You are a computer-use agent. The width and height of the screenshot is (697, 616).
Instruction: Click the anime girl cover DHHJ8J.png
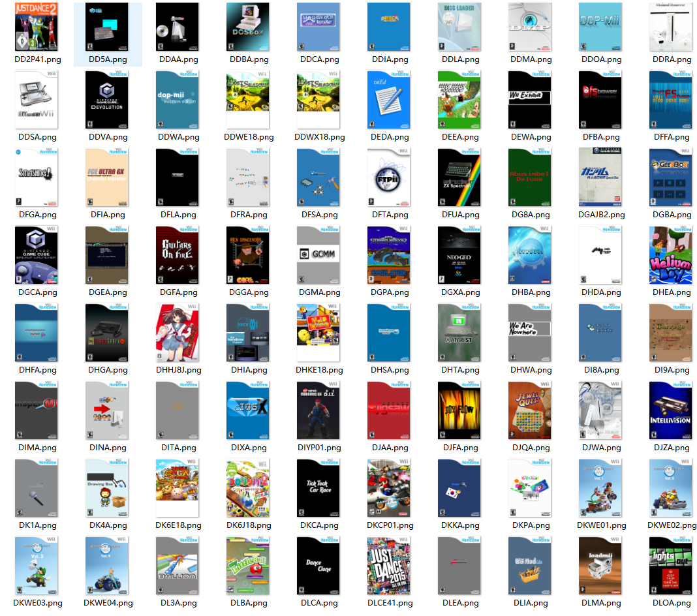click(x=178, y=332)
